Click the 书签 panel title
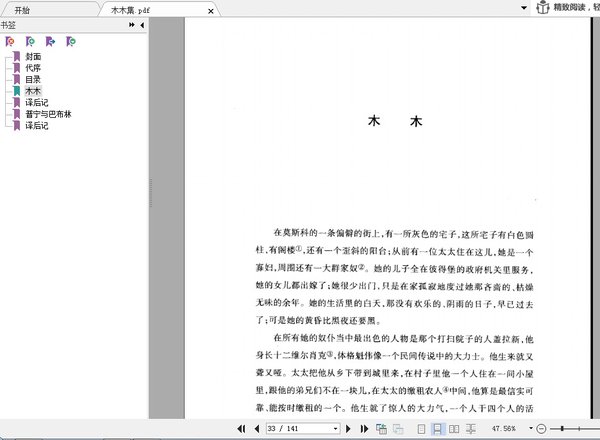Screen dimensions: 600x440 click(8, 25)
